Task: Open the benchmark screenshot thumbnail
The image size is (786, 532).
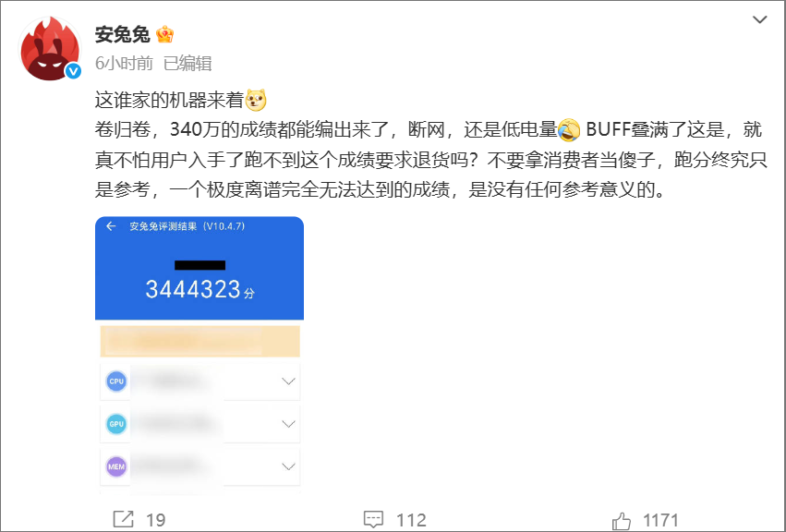Action: point(200,355)
